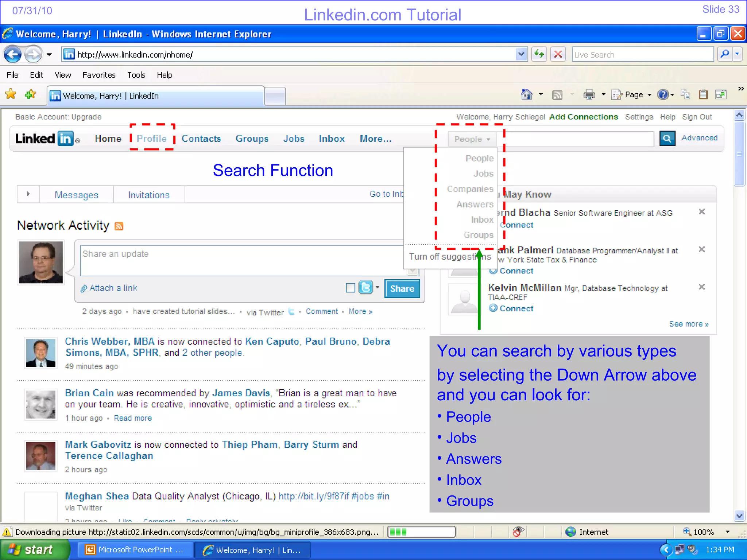Click the LinkedIn logo
The height and width of the screenshot is (560, 747).
[x=47, y=139]
